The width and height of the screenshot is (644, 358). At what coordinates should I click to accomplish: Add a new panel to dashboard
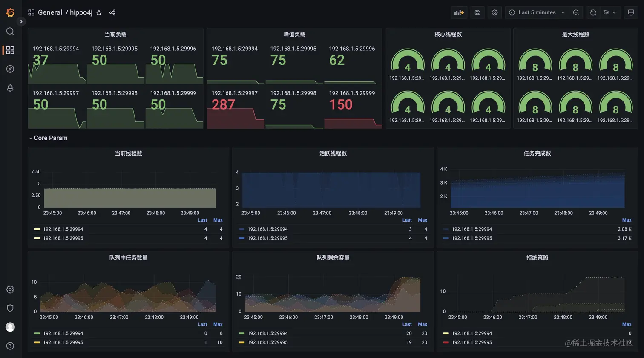459,12
